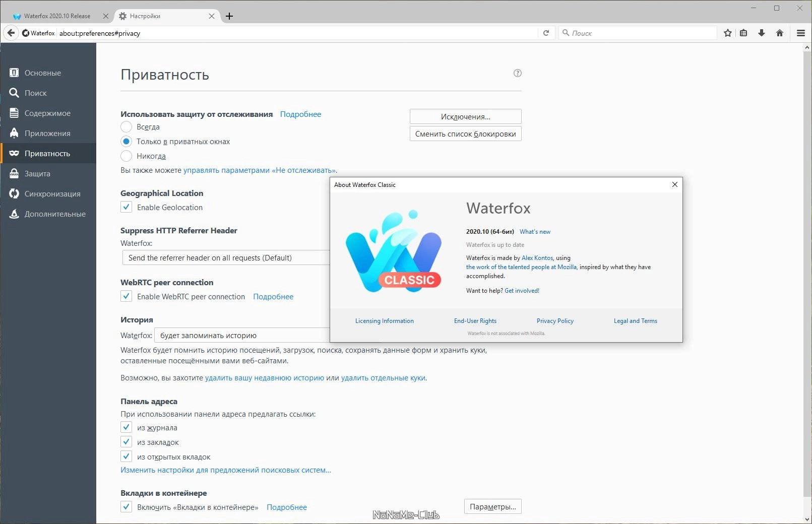Open Синхронизация settings section
812x524 pixels.
point(48,193)
